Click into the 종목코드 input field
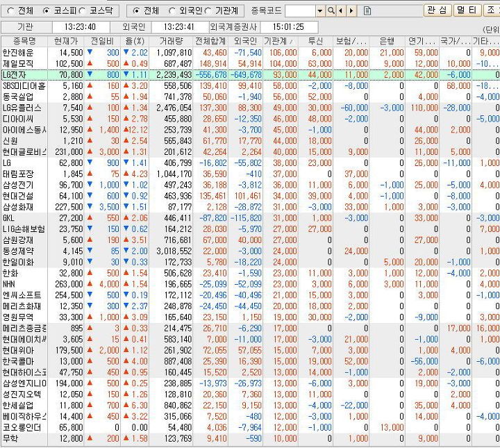500x448 pixels. (301, 11)
